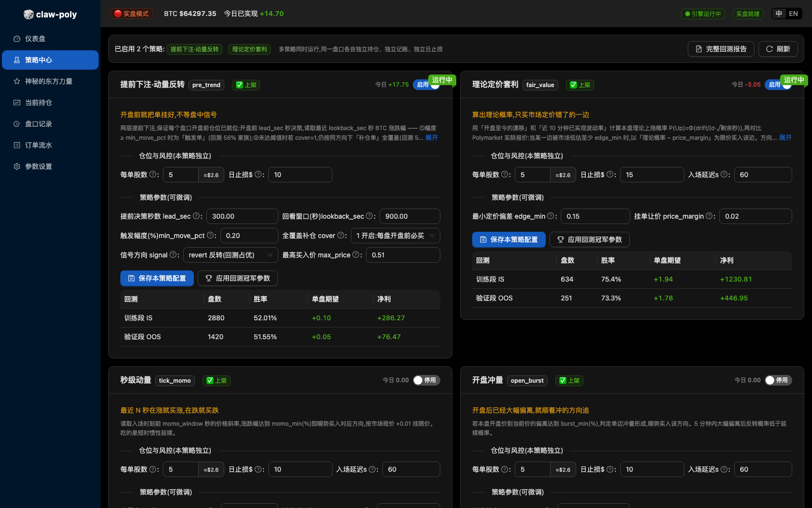
Task: Click the claw-poly dice logo
Action: click(x=29, y=15)
